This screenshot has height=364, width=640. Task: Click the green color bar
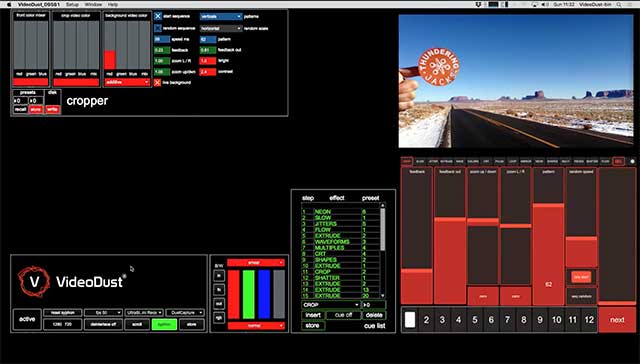[249, 294]
